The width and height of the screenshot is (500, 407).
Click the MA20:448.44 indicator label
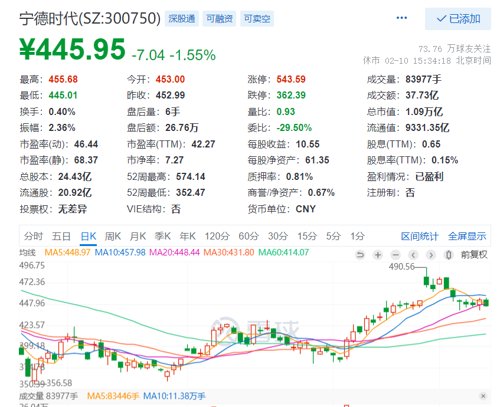pyautogui.click(x=174, y=252)
